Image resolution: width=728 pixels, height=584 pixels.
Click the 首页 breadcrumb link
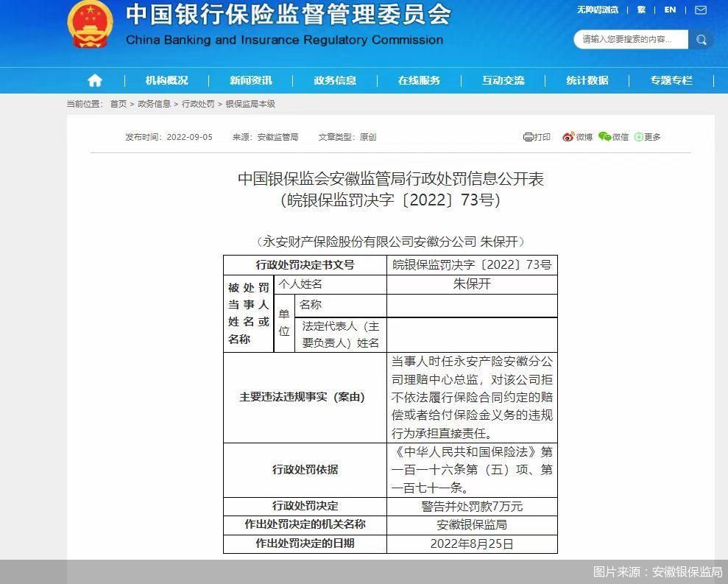point(118,104)
